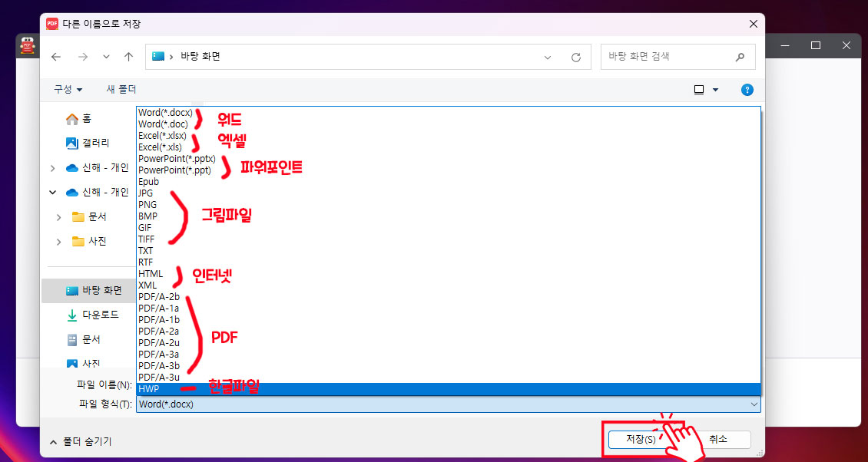Select GIF in the format list
Image resolution: width=868 pixels, height=462 pixels.
click(449, 228)
